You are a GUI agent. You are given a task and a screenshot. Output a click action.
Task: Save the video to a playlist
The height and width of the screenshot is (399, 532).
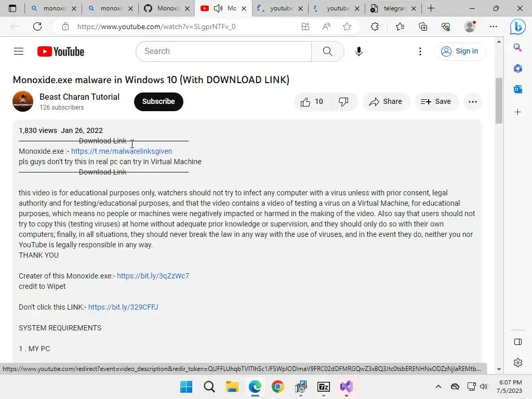point(436,101)
